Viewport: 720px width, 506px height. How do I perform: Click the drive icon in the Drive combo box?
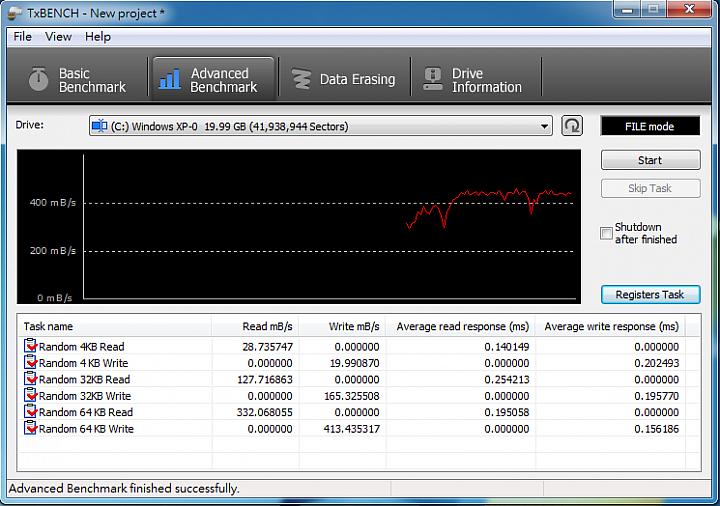[x=99, y=126]
